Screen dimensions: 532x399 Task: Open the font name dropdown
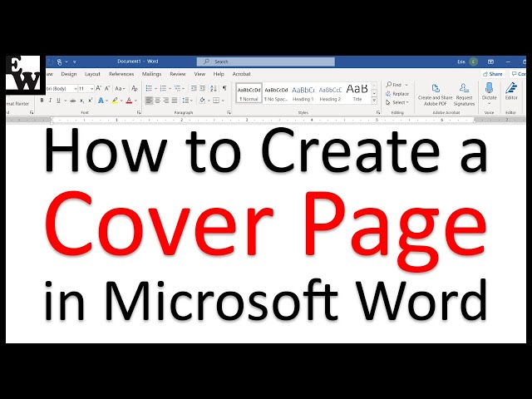(x=76, y=89)
